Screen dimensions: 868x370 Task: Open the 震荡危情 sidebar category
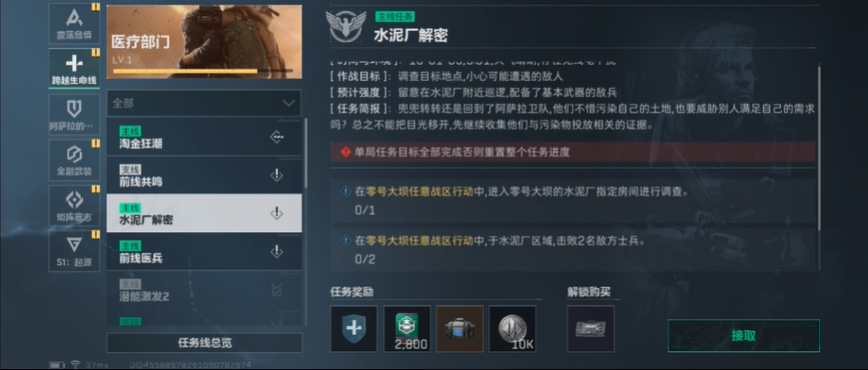tap(74, 24)
